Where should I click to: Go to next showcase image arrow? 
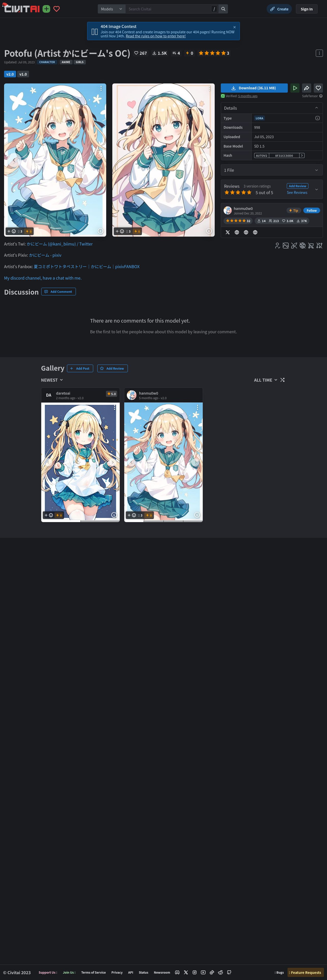(x=205, y=160)
